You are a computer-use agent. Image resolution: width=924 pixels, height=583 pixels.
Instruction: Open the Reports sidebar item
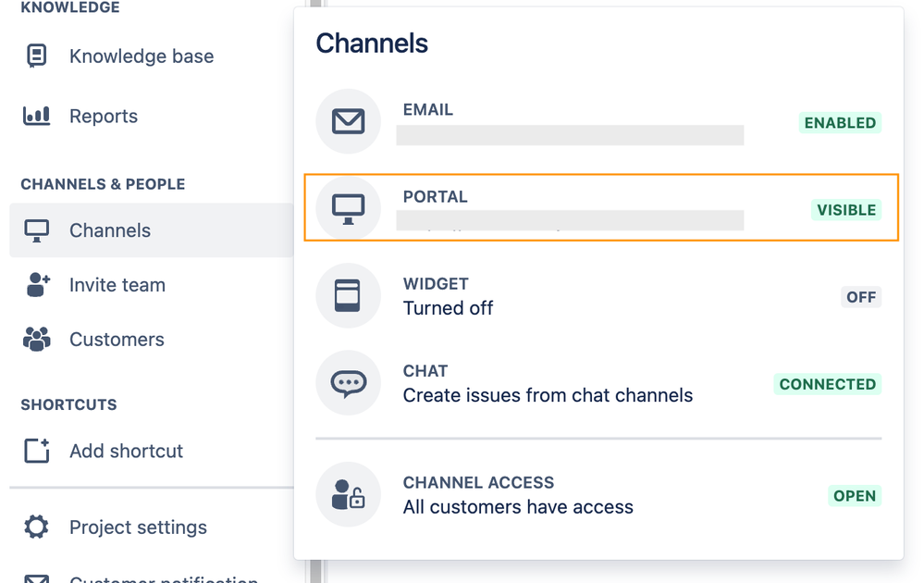(104, 116)
